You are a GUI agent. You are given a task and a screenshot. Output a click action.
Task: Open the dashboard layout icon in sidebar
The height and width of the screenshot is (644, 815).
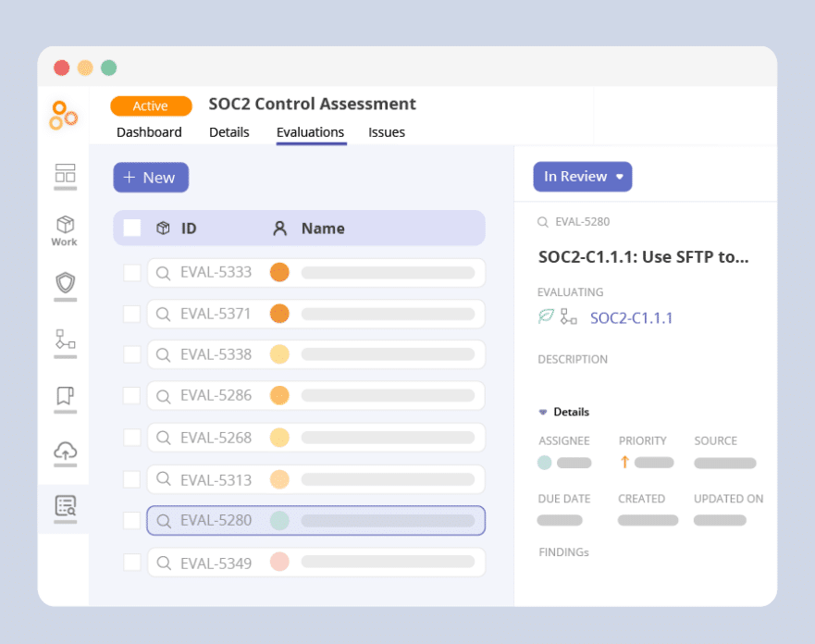(x=65, y=173)
